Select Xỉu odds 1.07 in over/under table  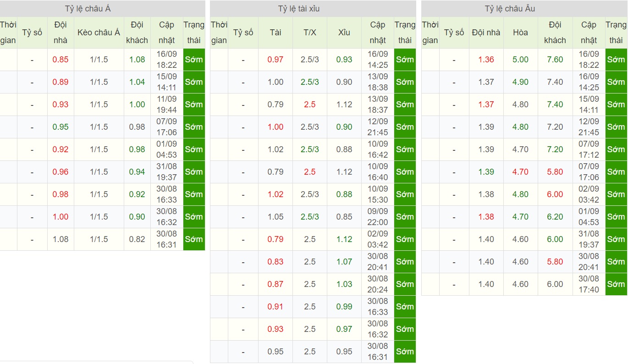pyautogui.click(x=344, y=262)
